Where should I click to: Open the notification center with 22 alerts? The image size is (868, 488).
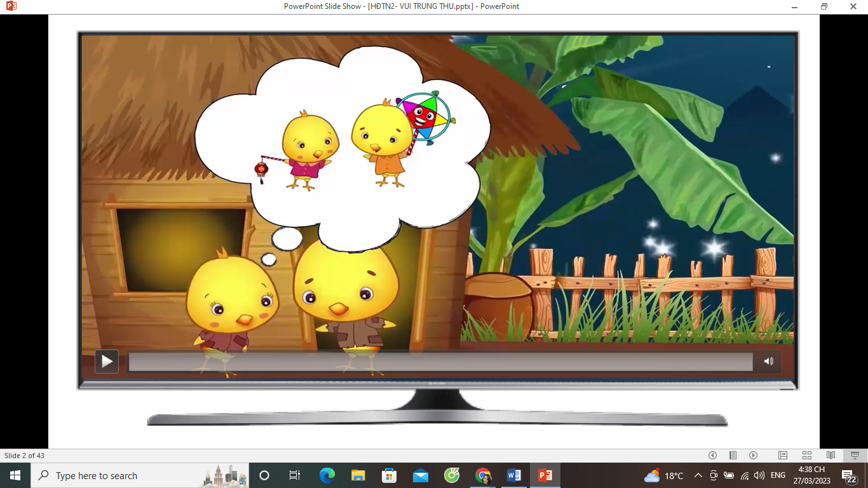coord(849,476)
